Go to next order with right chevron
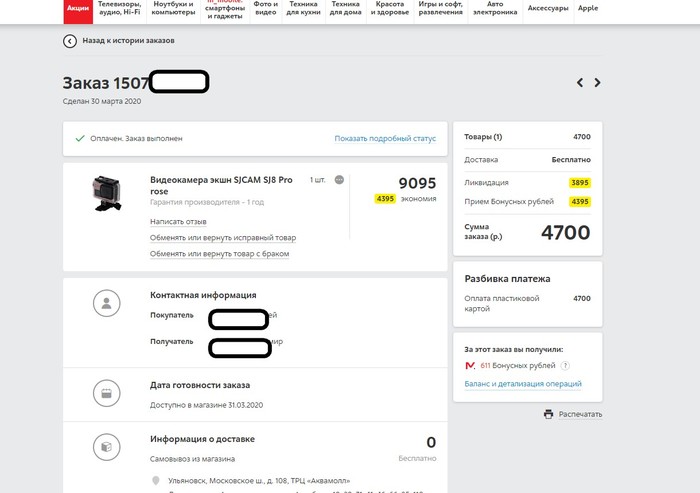This screenshot has height=493, width=700. click(x=598, y=83)
